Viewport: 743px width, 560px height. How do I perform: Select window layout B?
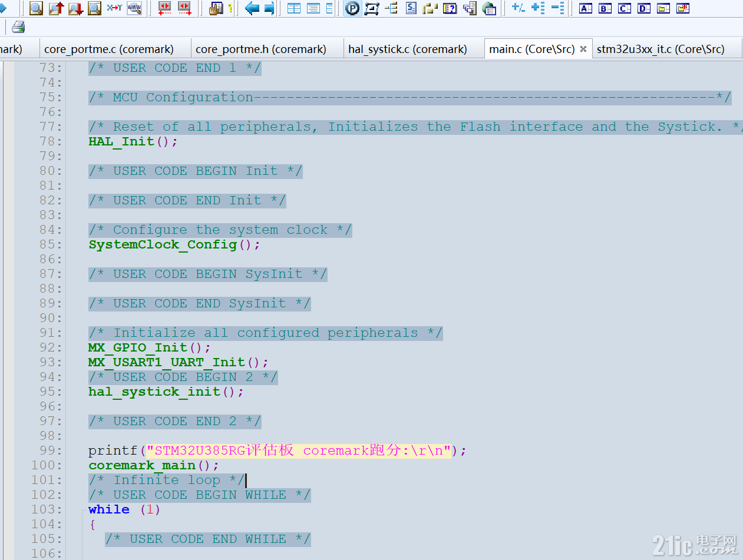605,8
